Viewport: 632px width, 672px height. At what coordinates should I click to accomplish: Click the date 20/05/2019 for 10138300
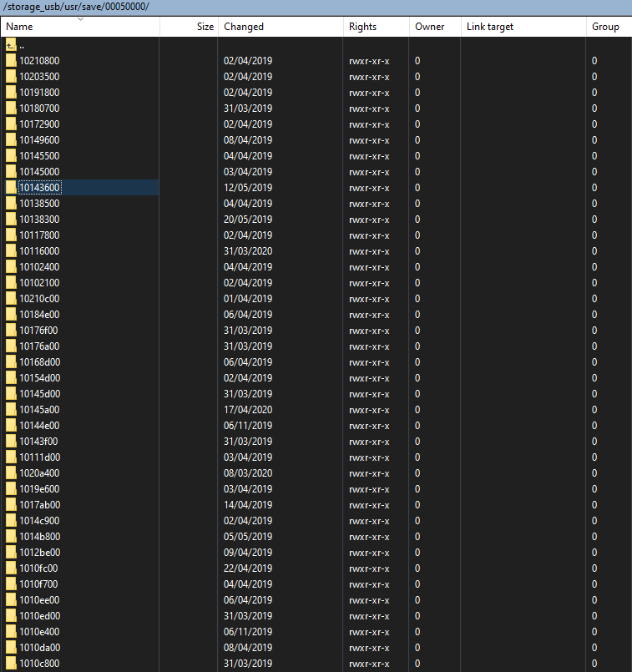(248, 220)
